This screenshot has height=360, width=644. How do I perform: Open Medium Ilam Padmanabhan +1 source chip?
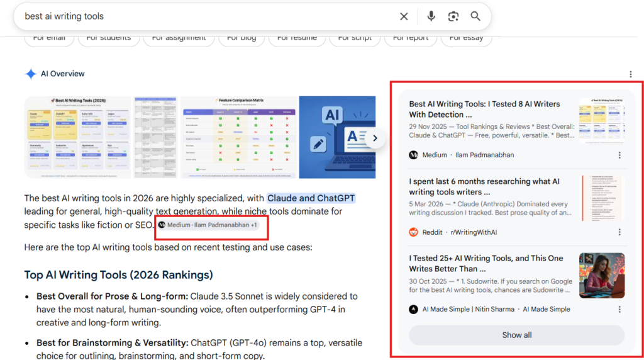208,225
